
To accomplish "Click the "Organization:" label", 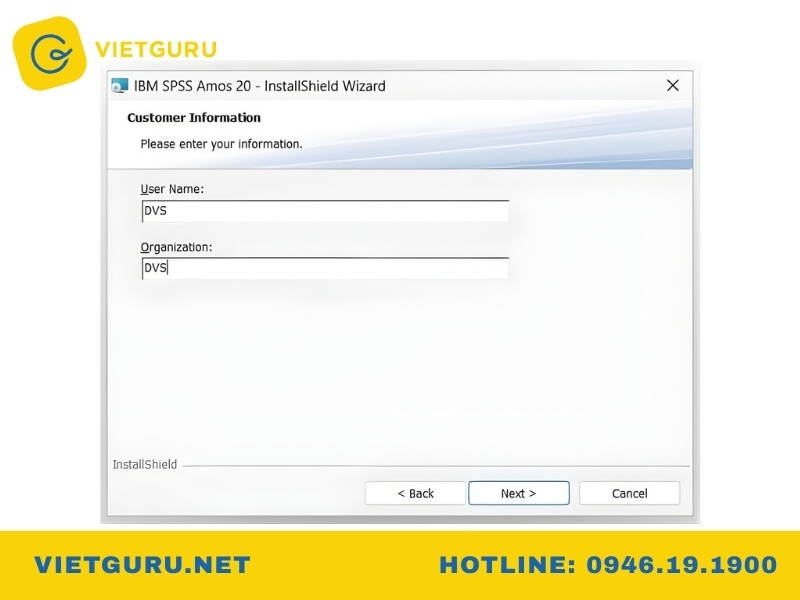I will point(176,247).
